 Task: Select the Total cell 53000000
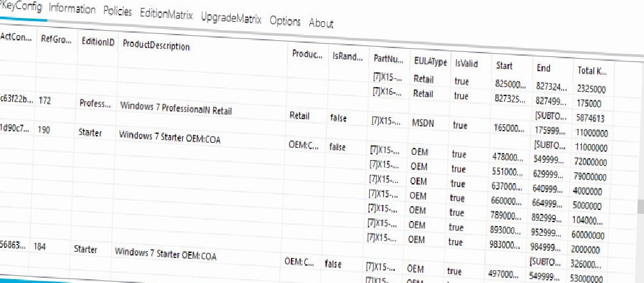[586, 279]
